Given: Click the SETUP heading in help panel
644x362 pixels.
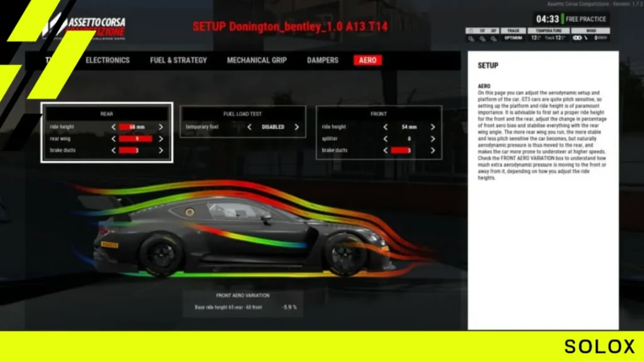Looking at the screenshot, I should pyautogui.click(x=488, y=65).
